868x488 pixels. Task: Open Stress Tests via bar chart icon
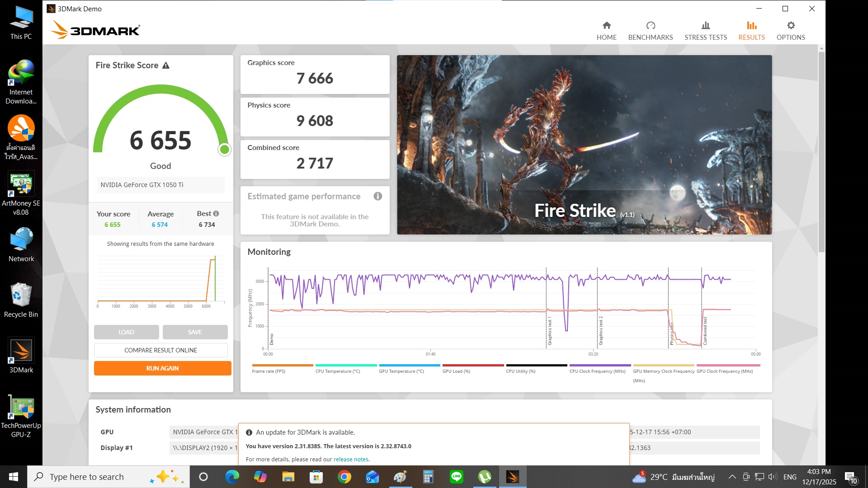pyautogui.click(x=705, y=25)
